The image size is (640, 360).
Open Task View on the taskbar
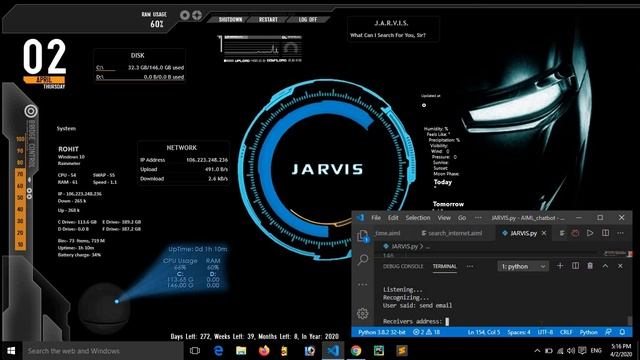tap(195, 351)
